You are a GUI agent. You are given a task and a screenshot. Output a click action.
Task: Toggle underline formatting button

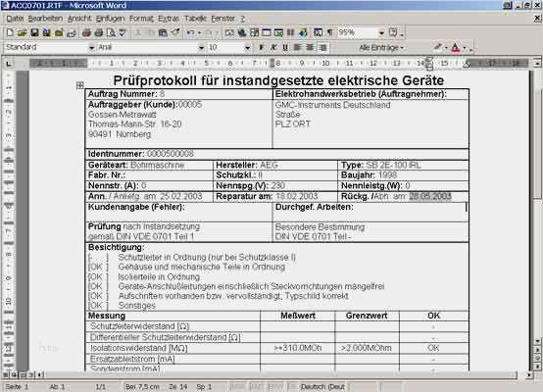pyautogui.click(x=285, y=47)
